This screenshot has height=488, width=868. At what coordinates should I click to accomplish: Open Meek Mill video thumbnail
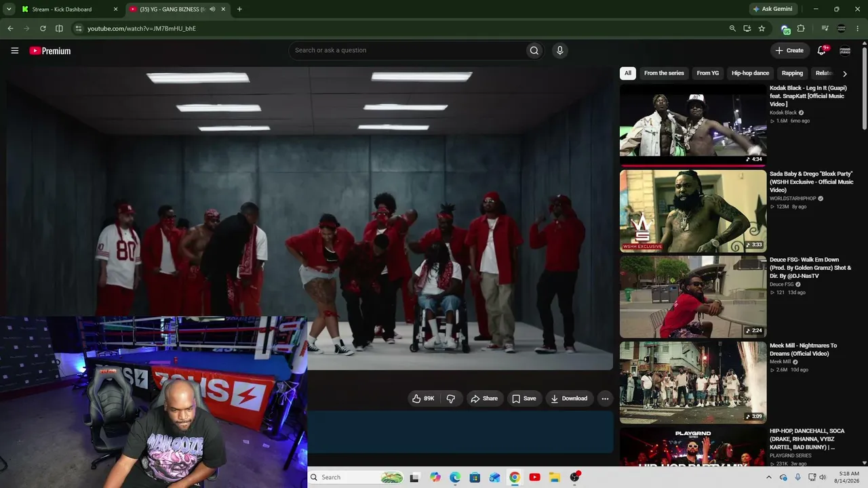pos(693,383)
